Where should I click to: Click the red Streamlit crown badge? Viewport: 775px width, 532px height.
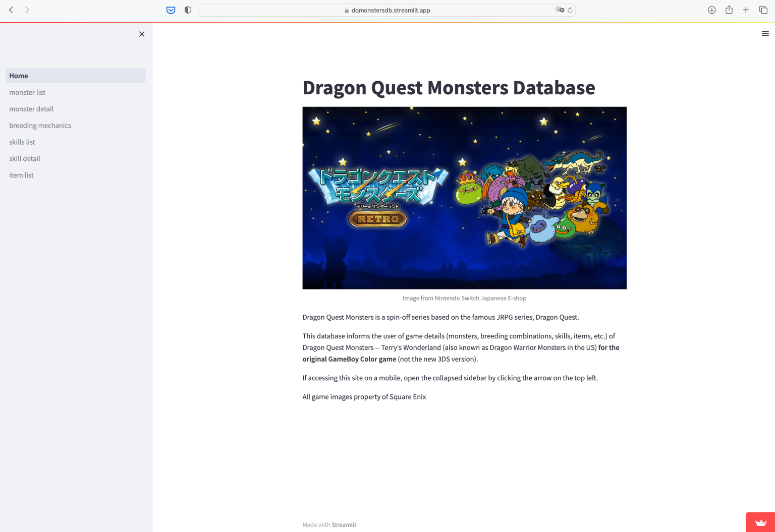point(760,522)
